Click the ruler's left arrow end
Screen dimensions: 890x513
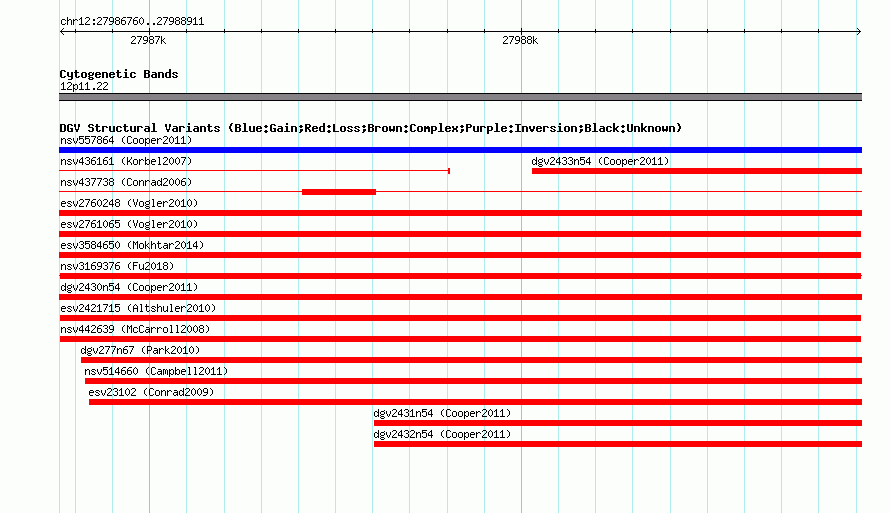[x=62, y=32]
